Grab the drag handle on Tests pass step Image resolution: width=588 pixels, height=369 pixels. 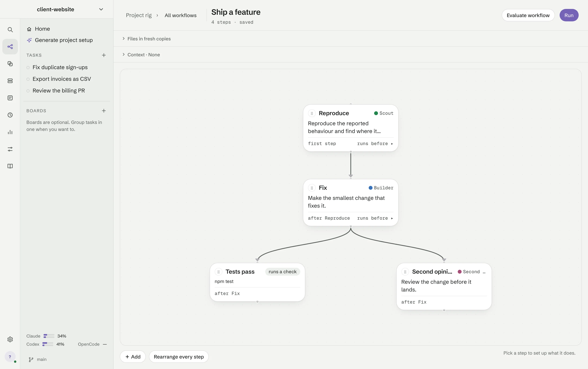point(219,272)
